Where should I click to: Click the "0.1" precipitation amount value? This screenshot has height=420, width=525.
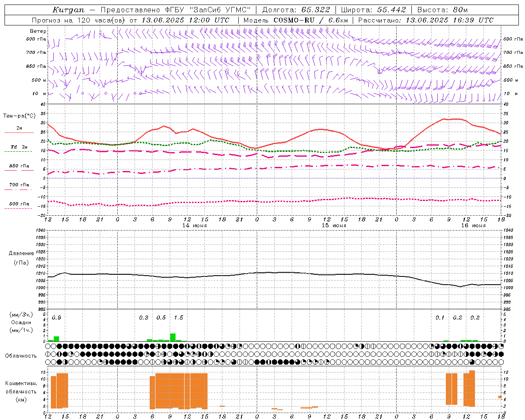coord(440,318)
